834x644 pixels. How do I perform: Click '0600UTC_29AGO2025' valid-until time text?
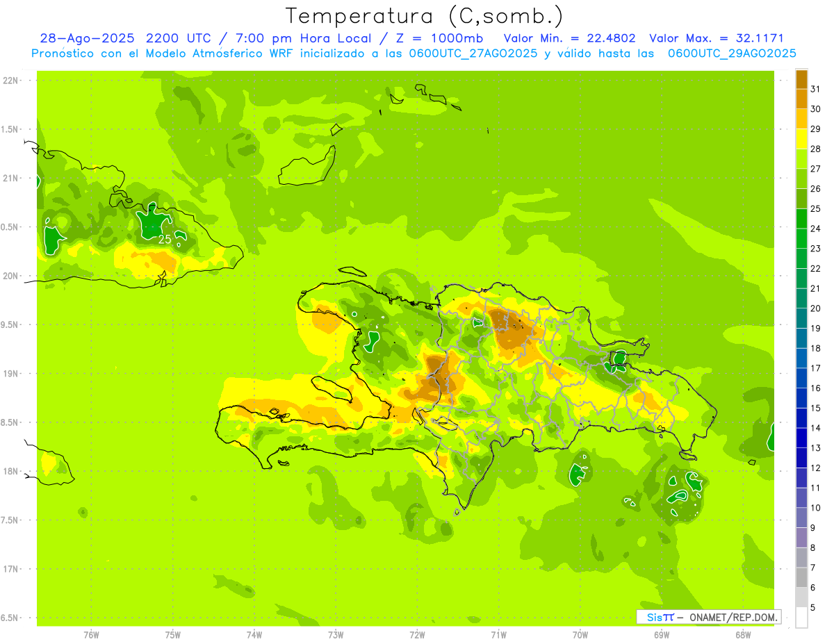click(732, 53)
